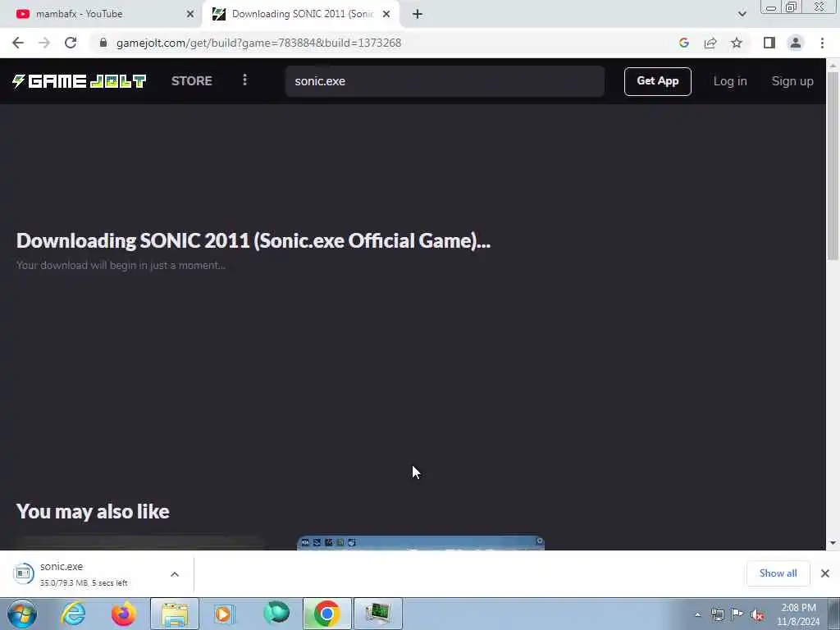Image resolution: width=840 pixels, height=630 pixels.
Task: Share this page icon
Action: tap(710, 43)
